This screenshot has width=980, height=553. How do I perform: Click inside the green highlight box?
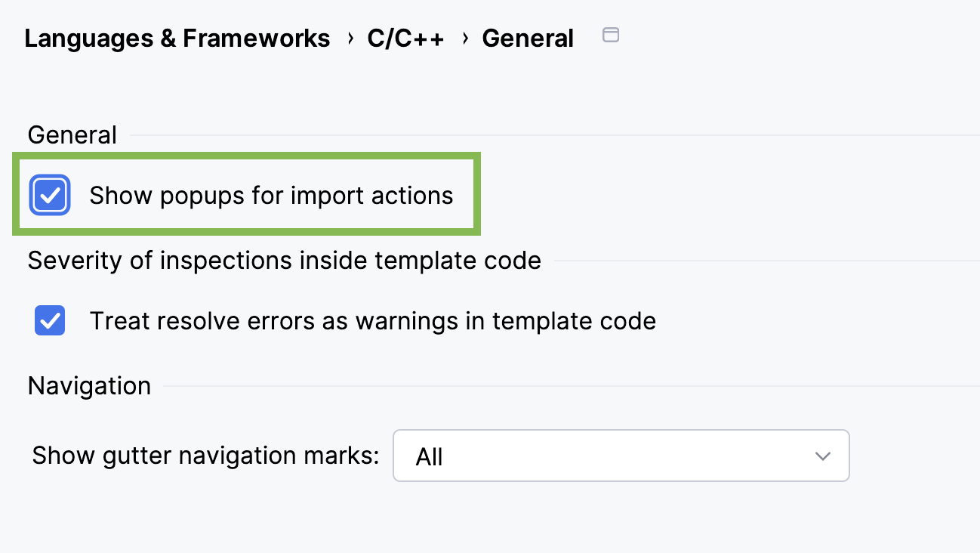[x=245, y=194]
